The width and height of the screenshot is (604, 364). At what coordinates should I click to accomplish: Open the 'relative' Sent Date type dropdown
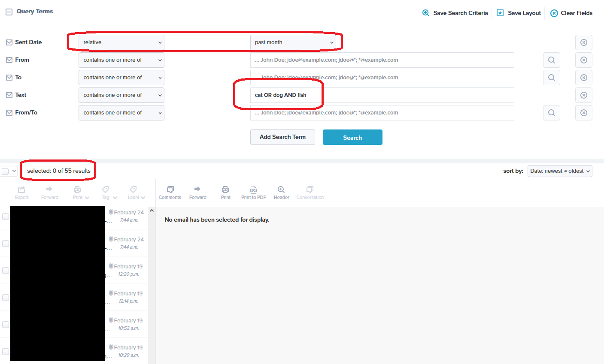click(x=121, y=42)
